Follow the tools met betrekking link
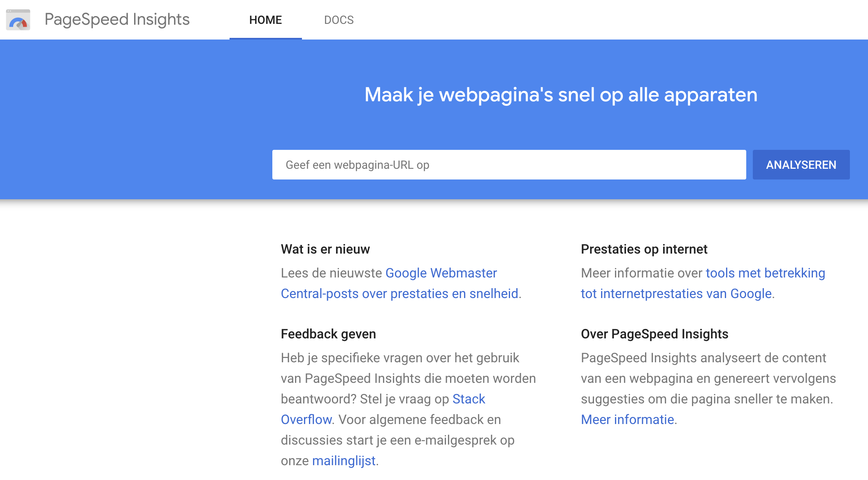 pos(765,273)
